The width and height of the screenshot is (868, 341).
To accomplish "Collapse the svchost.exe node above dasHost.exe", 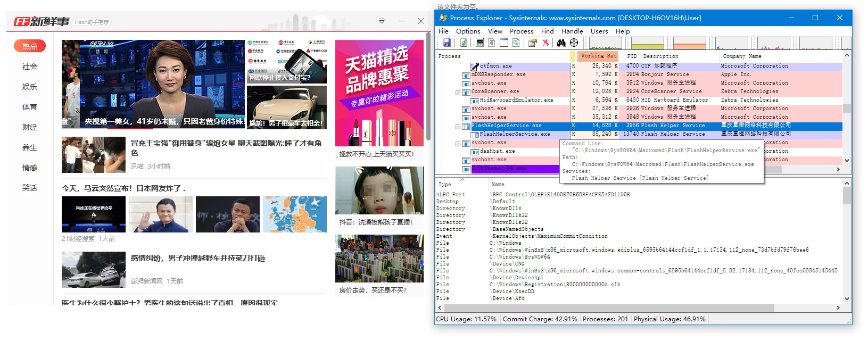I will click(x=458, y=144).
